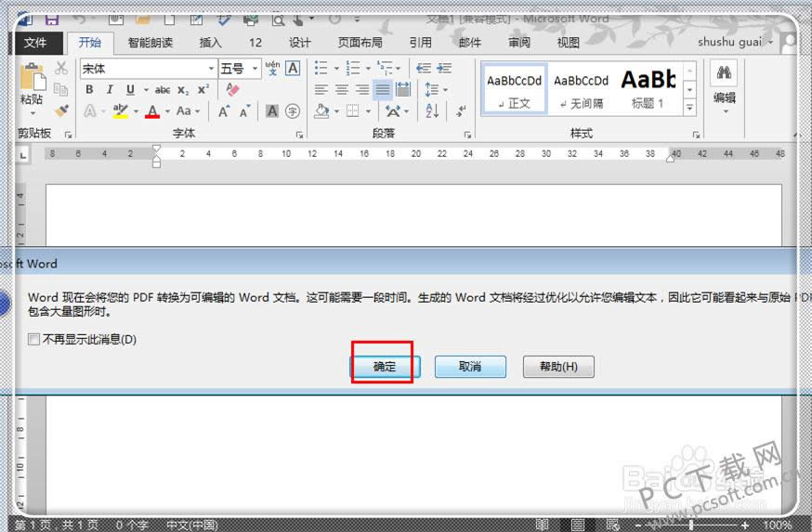This screenshot has width=812, height=532.
Task: Open the 编辑 find binoculars menu
Action: (x=724, y=86)
